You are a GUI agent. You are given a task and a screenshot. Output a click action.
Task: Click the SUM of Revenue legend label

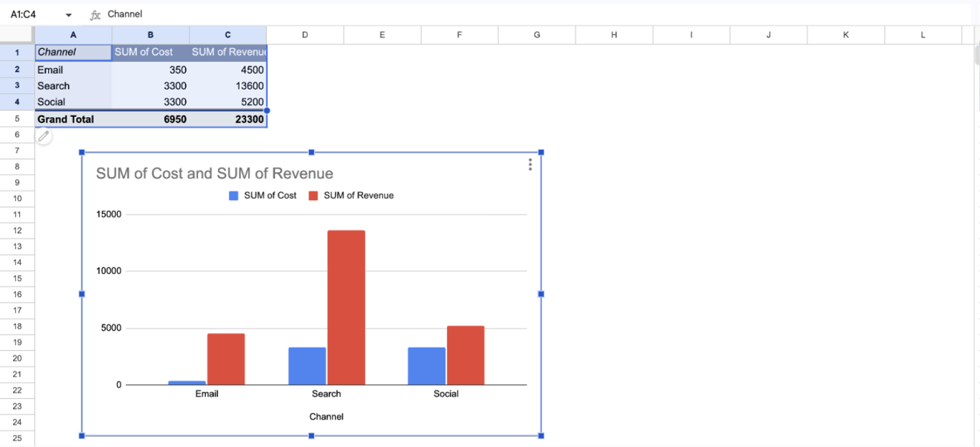click(x=359, y=195)
